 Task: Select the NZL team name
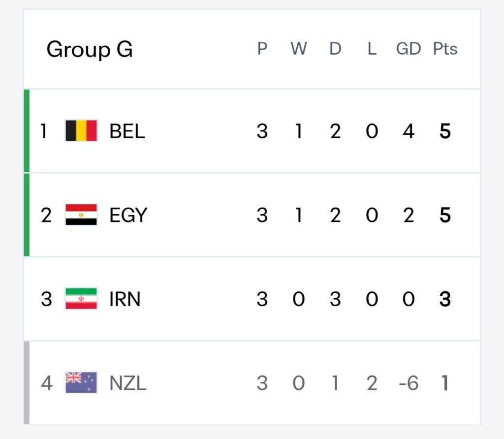pyautogui.click(x=127, y=383)
